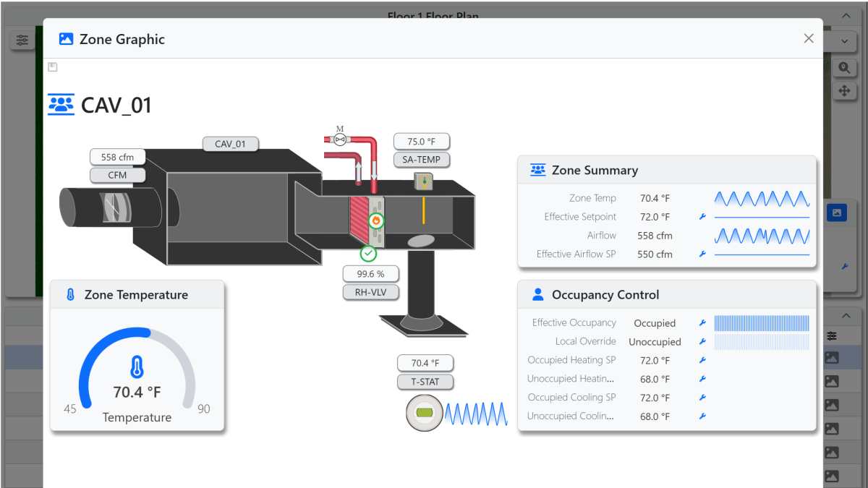Click the flame icon on reheat coil

[x=375, y=221]
